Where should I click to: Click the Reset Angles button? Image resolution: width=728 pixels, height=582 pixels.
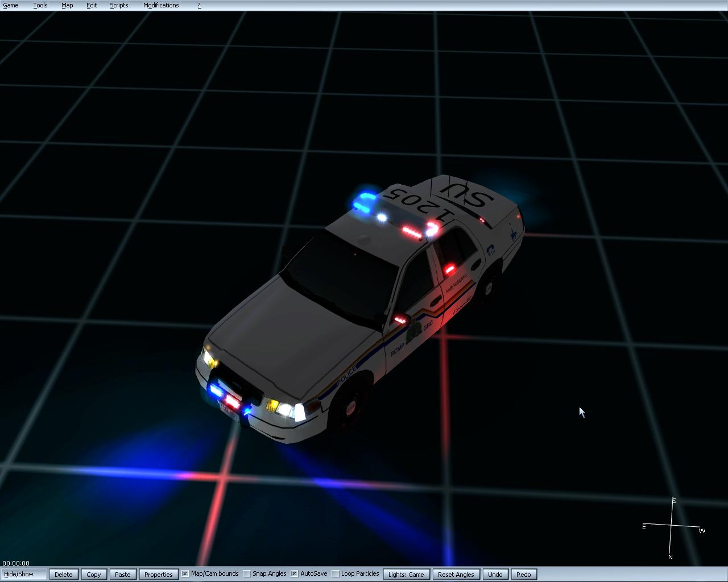[x=456, y=574]
